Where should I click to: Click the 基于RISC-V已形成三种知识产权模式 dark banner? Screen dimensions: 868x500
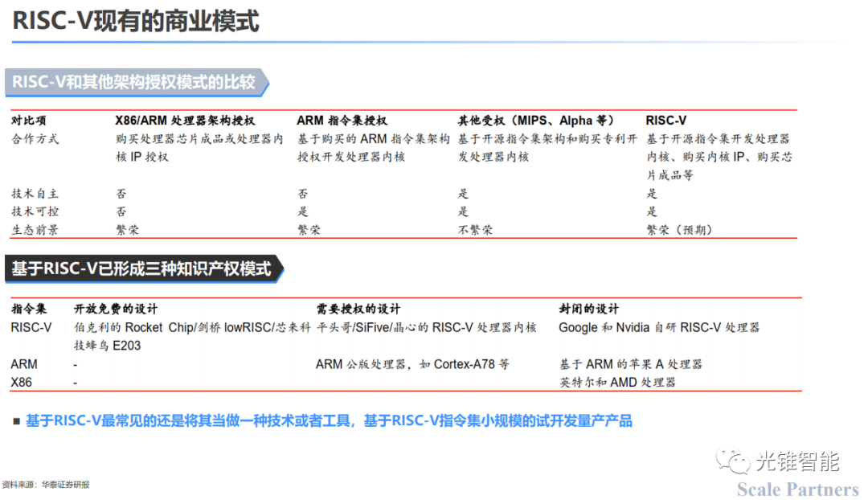click(141, 268)
